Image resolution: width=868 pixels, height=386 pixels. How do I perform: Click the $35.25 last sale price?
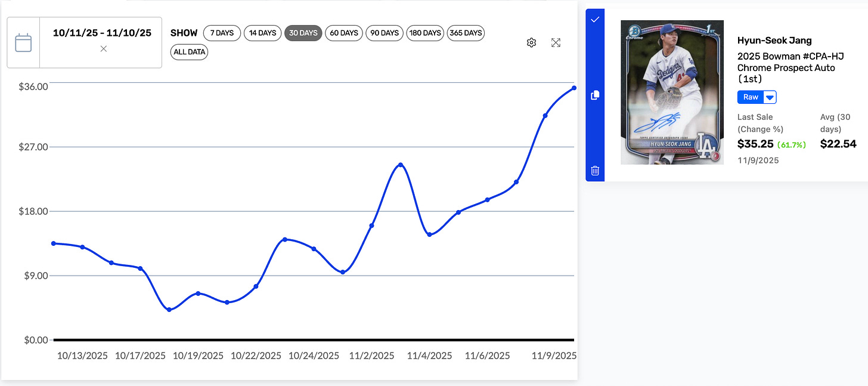pos(755,144)
